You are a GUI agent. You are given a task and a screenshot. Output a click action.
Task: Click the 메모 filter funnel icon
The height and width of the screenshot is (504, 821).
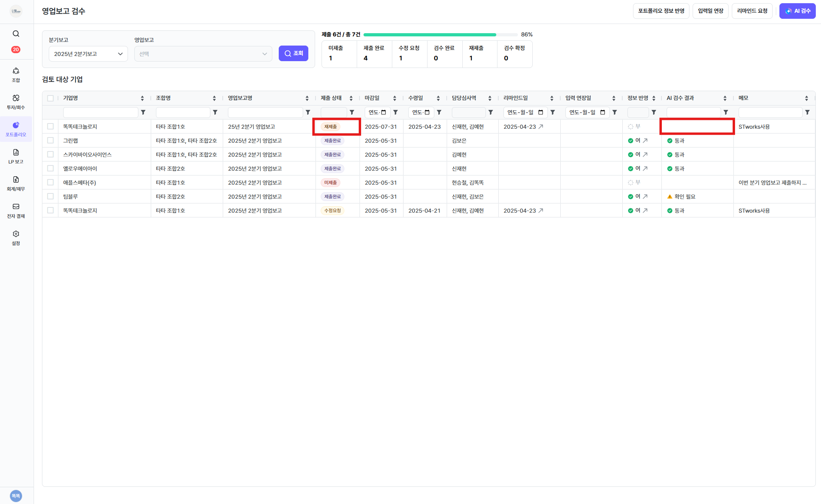click(x=807, y=112)
